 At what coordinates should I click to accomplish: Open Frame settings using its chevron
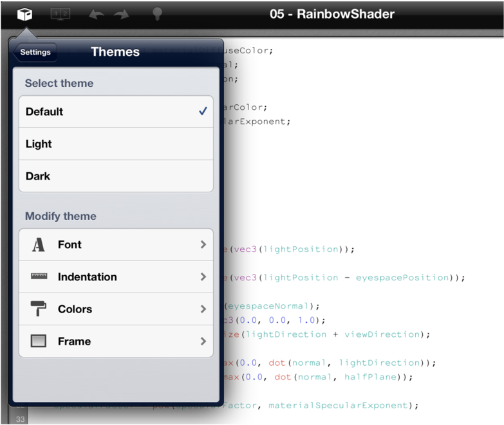point(203,341)
